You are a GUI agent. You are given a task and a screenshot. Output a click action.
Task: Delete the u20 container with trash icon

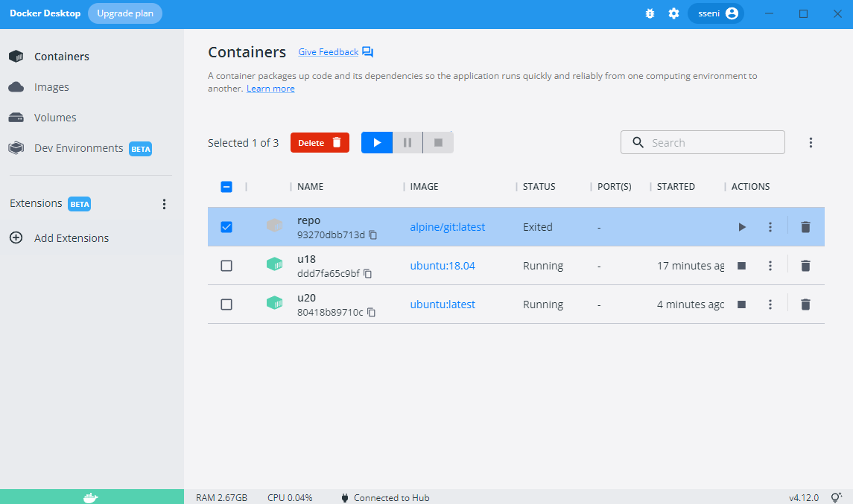(805, 304)
